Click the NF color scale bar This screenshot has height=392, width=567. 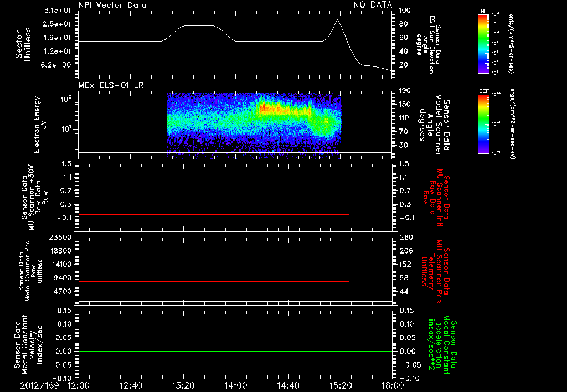[x=483, y=44]
